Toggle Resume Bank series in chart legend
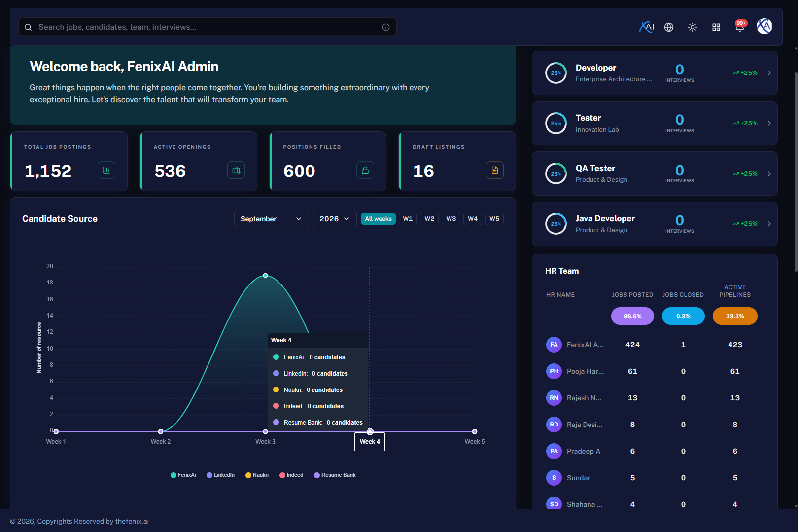 coord(335,475)
